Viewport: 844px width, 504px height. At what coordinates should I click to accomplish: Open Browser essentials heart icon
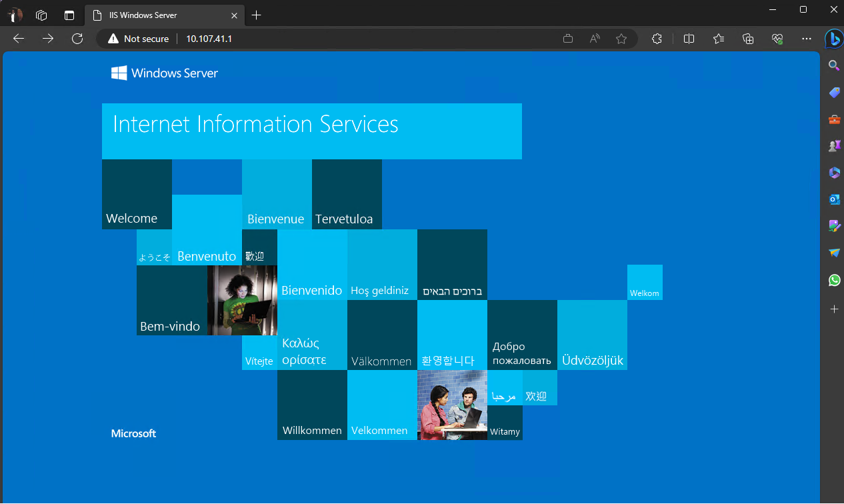tap(777, 39)
